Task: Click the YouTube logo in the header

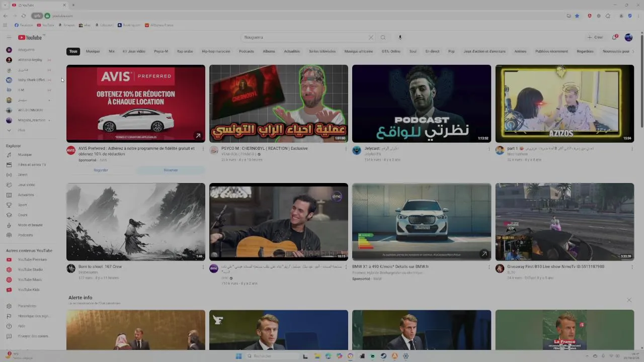Action: point(30,38)
